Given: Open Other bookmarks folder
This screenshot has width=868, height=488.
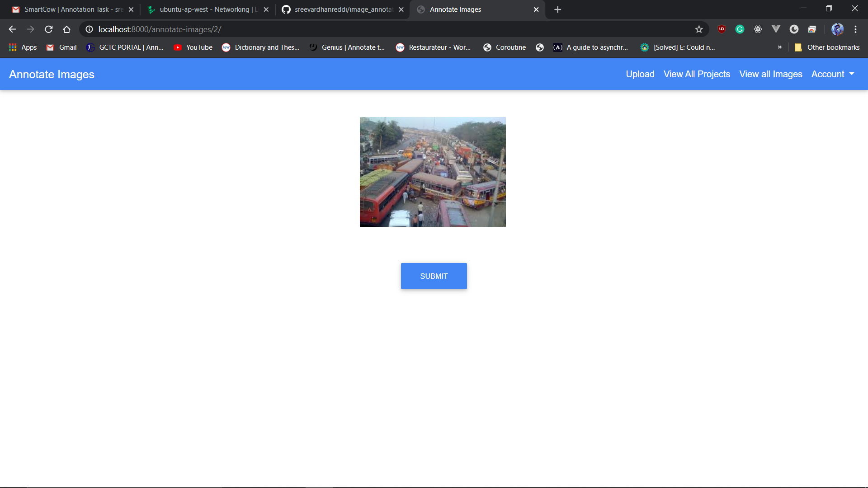Looking at the screenshot, I should [x=827, y=47].
